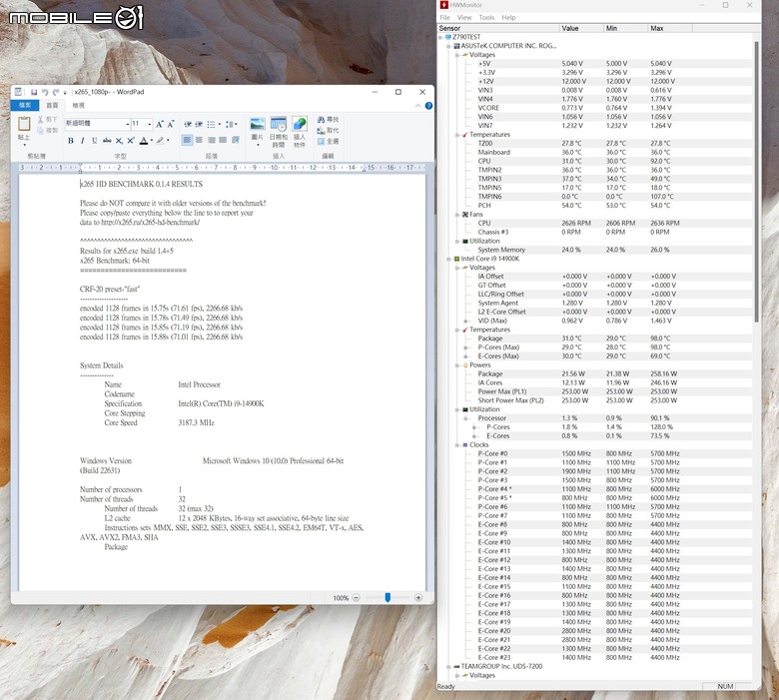Expand the VID (Max) voltage row
Screen dimensions: 779x700
465,321
